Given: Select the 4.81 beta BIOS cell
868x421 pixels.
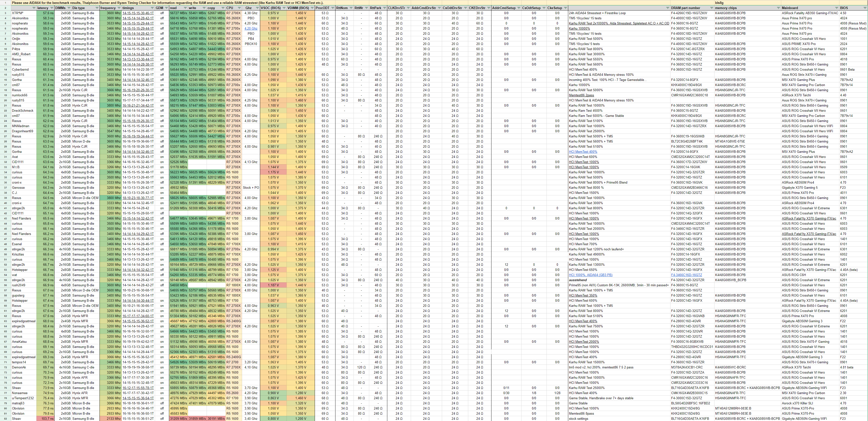Looking at the screenshot, I should coord(853,367).
